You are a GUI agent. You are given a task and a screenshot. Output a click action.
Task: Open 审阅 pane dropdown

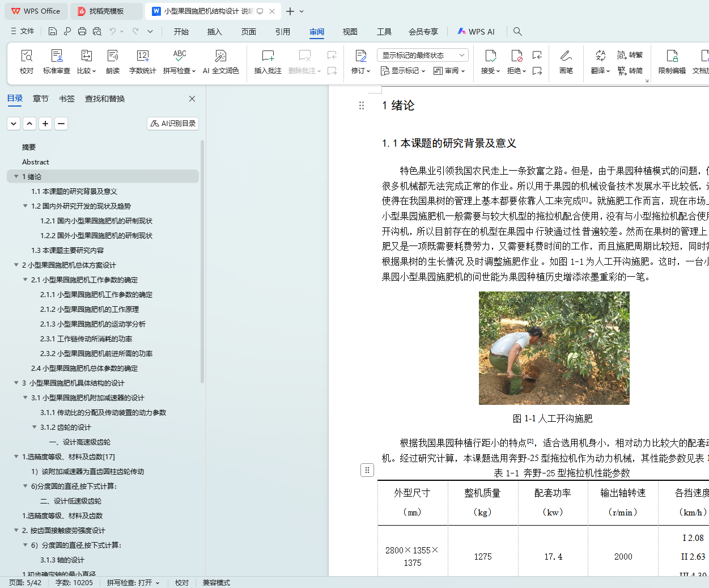point(449,71)
